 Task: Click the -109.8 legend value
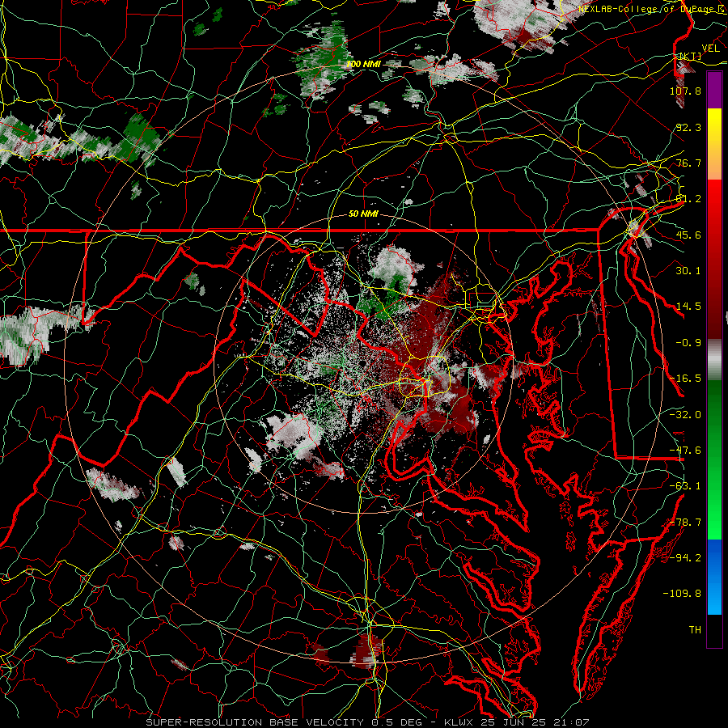tap(682, 594)
